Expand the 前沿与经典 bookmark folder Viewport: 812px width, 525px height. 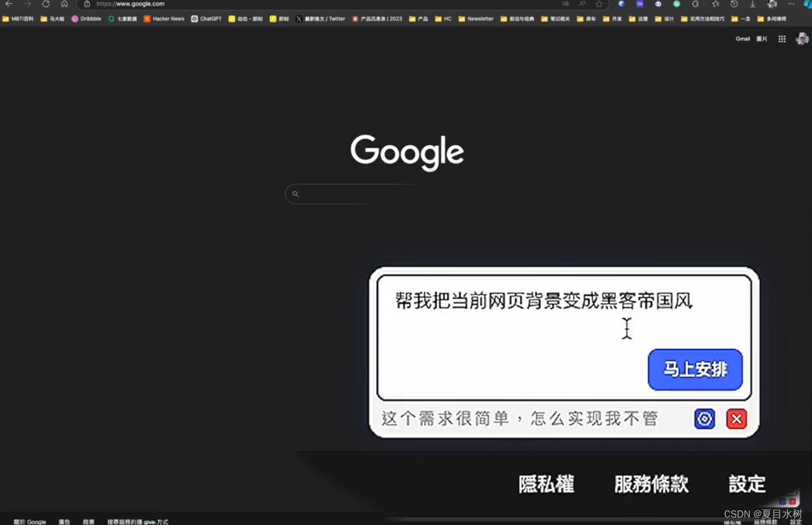[517, 19]
